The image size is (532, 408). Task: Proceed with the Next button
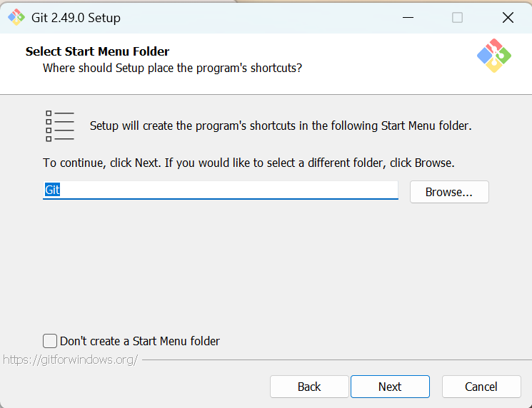[390, 387]
